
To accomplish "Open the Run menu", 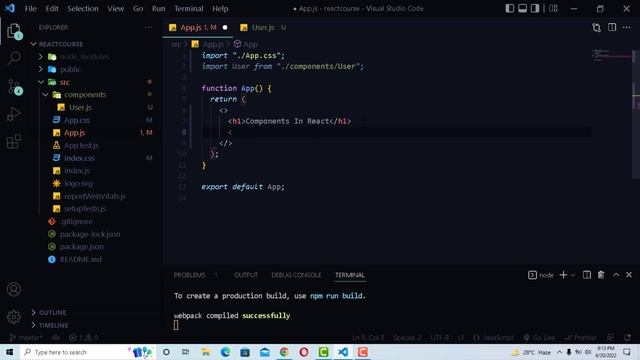I will pos(158,9).
